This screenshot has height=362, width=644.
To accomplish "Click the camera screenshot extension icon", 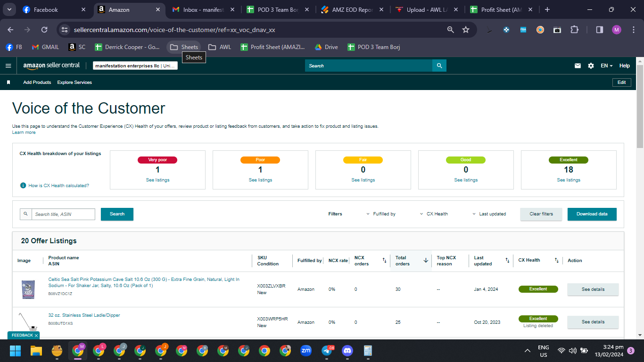I will coord(557,30).
